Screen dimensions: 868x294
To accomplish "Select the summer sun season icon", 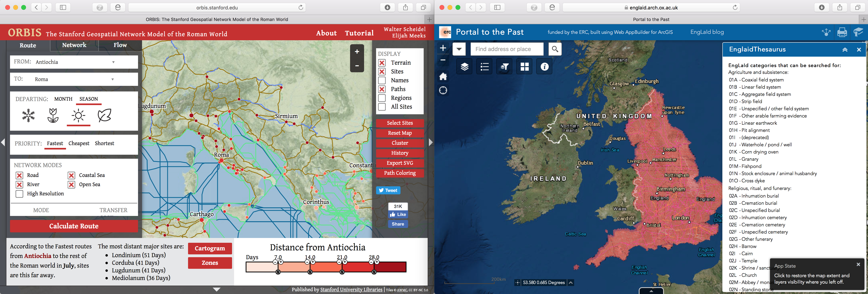I will click(78, 116).
